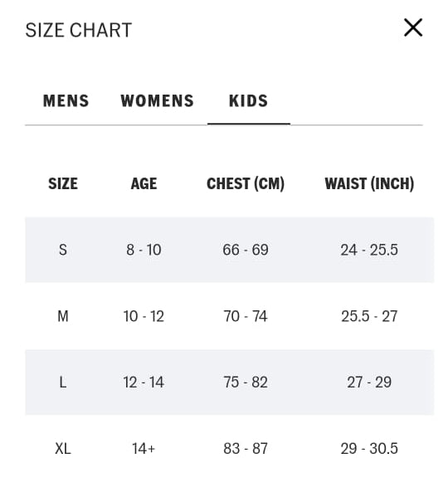Click the 10 - 12 age cell
This screenshot has height=497, width=448.
pos(144,316)
